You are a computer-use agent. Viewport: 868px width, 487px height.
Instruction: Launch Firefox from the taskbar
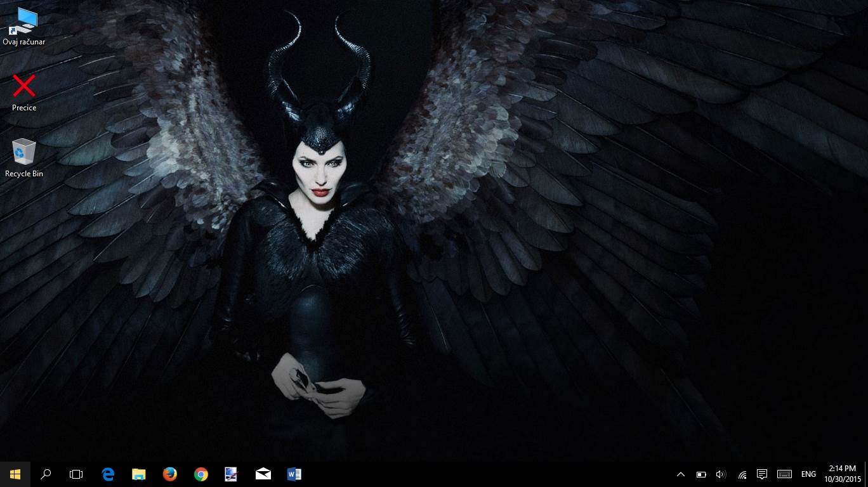tap(169, 474)
